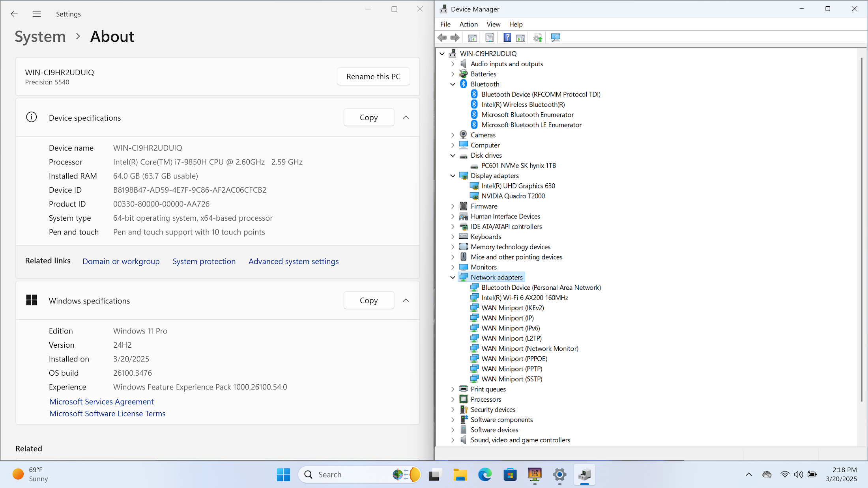This screenshot has width=868, height=488.
Task: Open the View menu
Action: (x=493, y=24)
